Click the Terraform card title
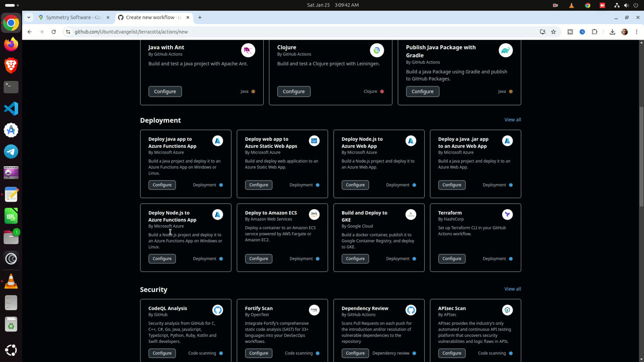 (450, 213)
